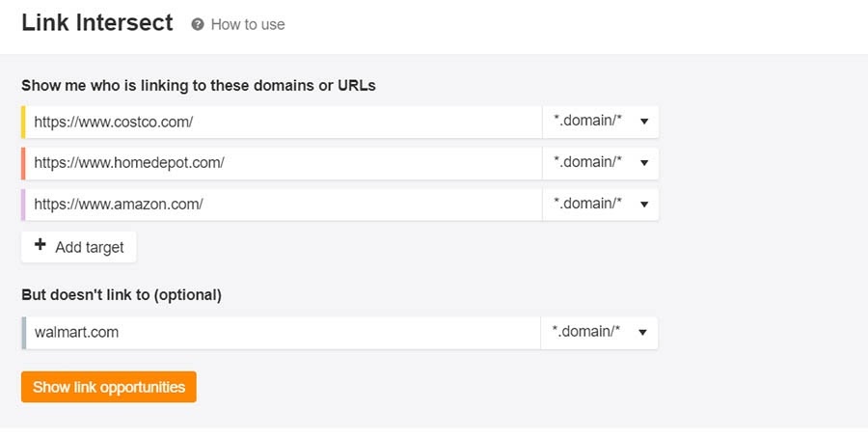
Task: Click the "Show me who is linking" label
Action: click(x=199, y=85)
